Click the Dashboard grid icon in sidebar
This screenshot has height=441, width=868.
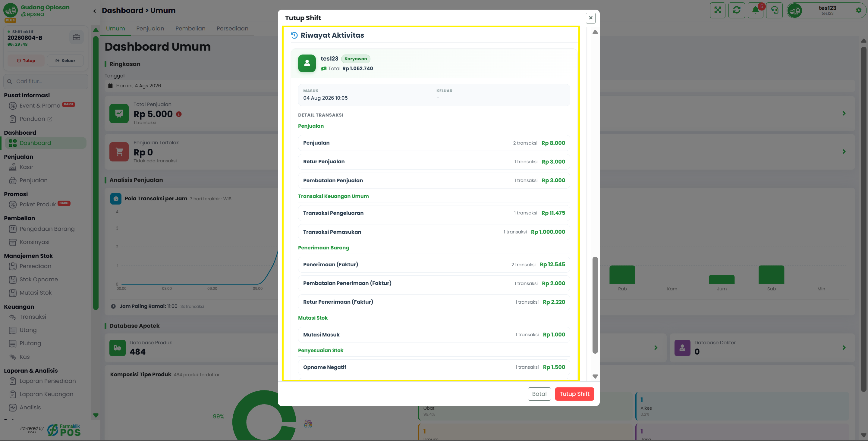[13, 143]
